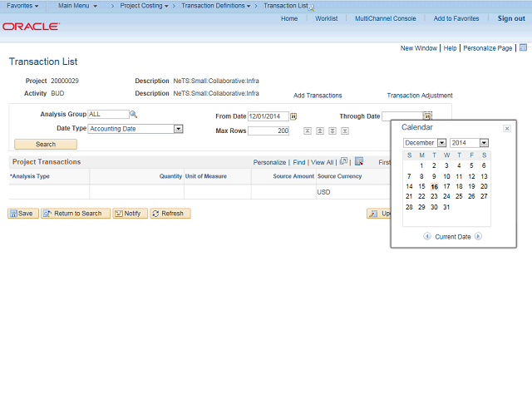Click Personalize link in Project Transactions grid
This screenshot has width=532, height=399.
point(269,163)
